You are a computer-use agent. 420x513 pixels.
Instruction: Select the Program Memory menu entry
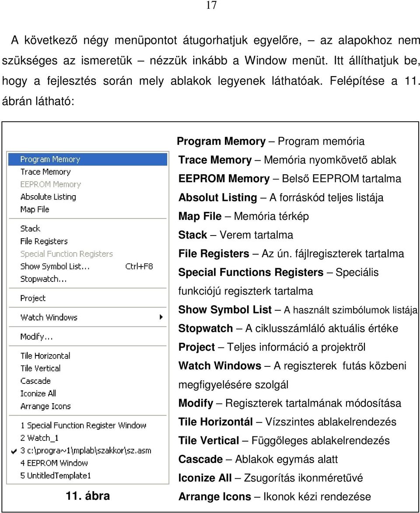pos(87,159)
